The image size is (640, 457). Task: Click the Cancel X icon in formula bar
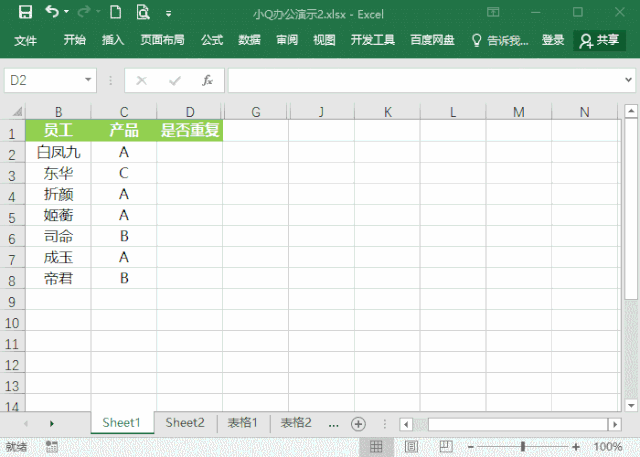[142, 80]
